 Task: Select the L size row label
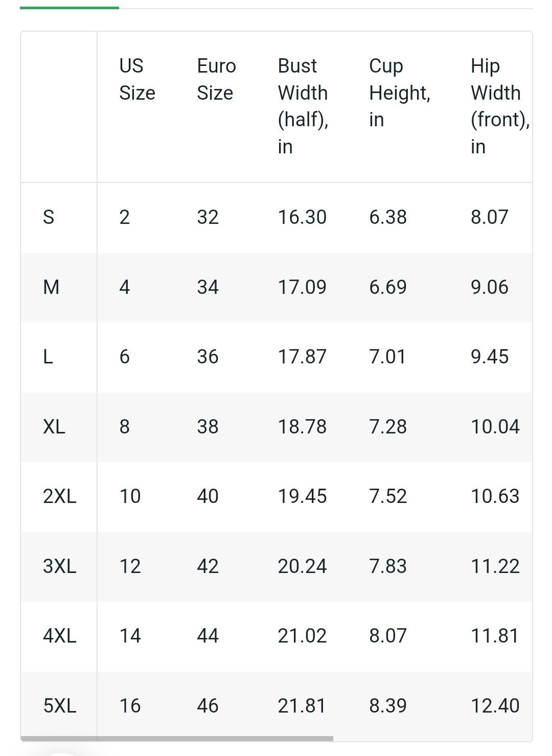pyautogui.click(x=48, y=357)
